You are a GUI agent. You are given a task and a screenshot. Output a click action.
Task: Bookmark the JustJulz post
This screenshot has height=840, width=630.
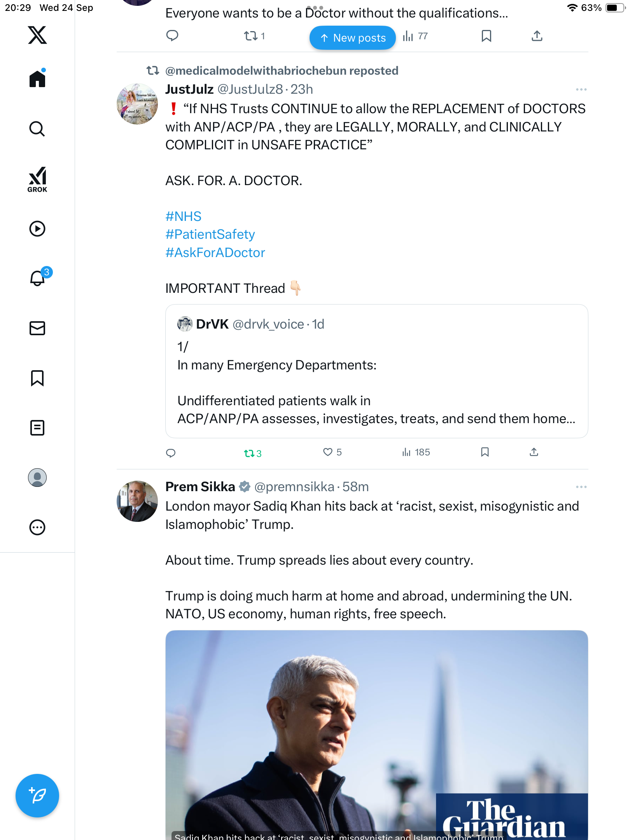click(x=485, y=452)
